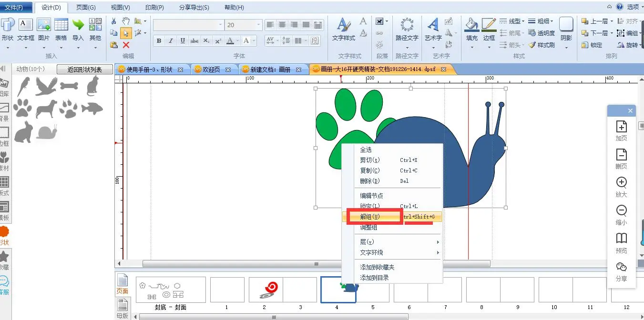
Task: Open 页面 pages view in bottom panel
Action: pos(123,284)
